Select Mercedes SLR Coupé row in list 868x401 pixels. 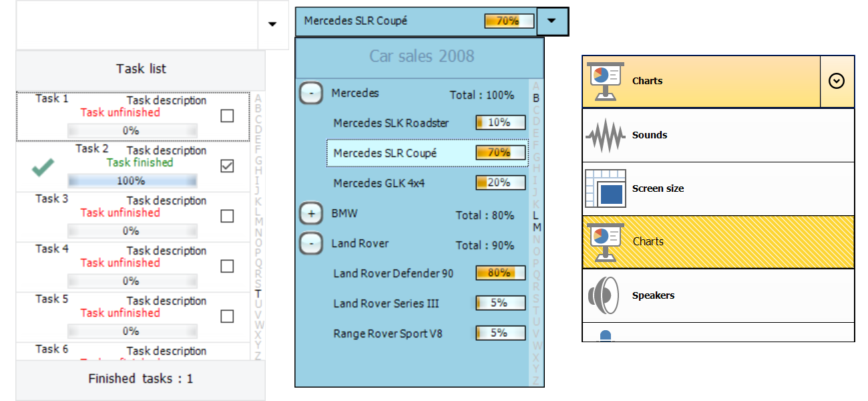pyautogui.click(x=427, y=153)
